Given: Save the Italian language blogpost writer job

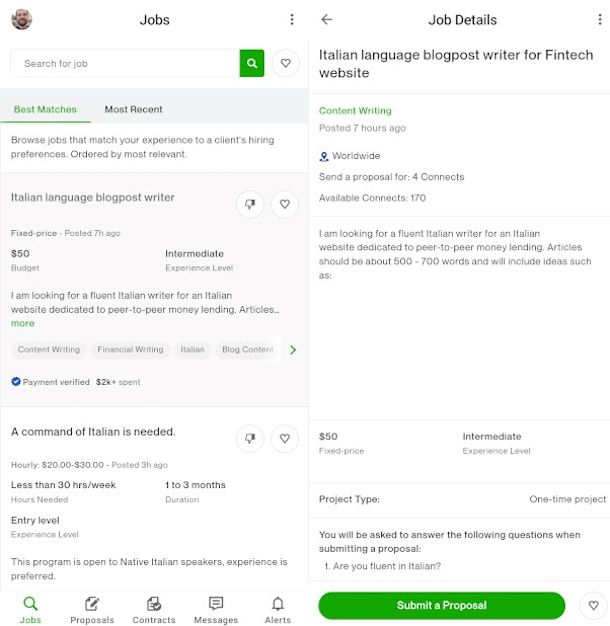Looking at the screenshot, I should 285,205.
